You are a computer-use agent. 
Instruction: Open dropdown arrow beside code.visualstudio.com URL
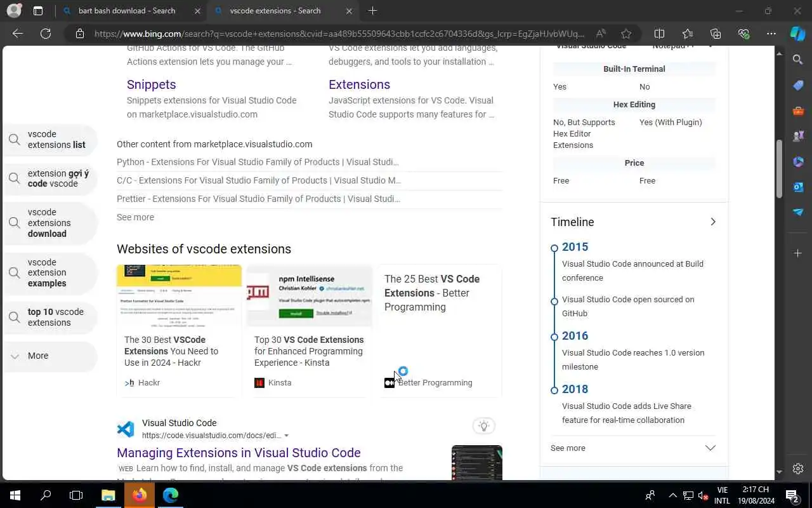click(287, 436)
